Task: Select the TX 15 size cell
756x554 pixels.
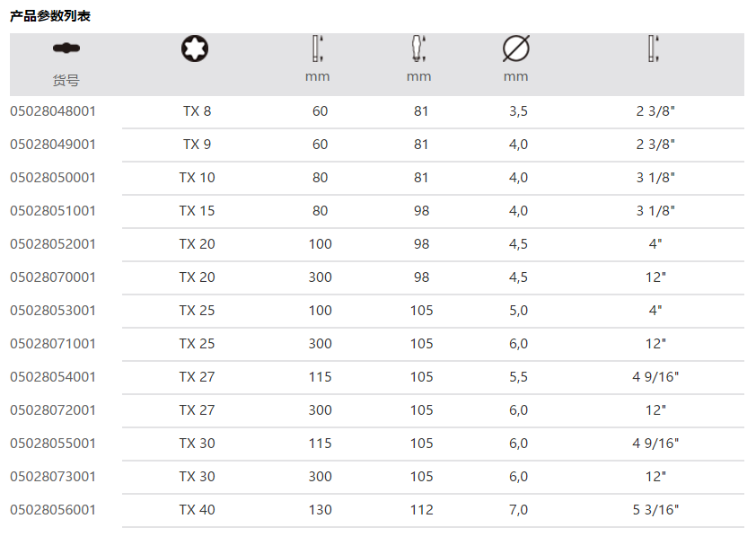Action: 198,211
